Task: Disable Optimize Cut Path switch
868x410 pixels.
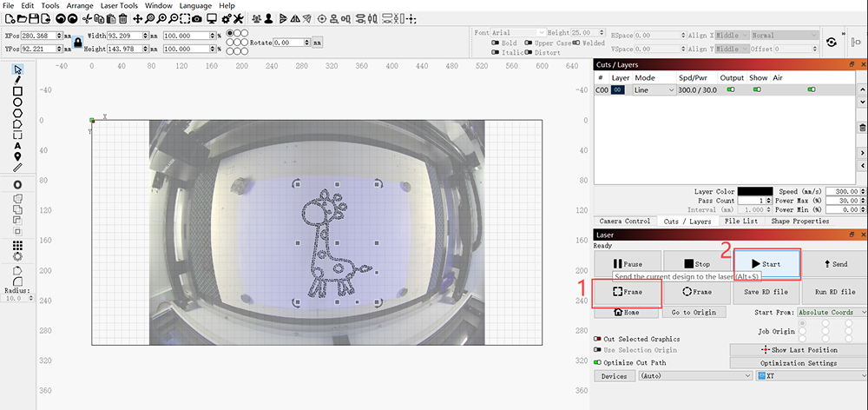Action: tap(598, 363)
